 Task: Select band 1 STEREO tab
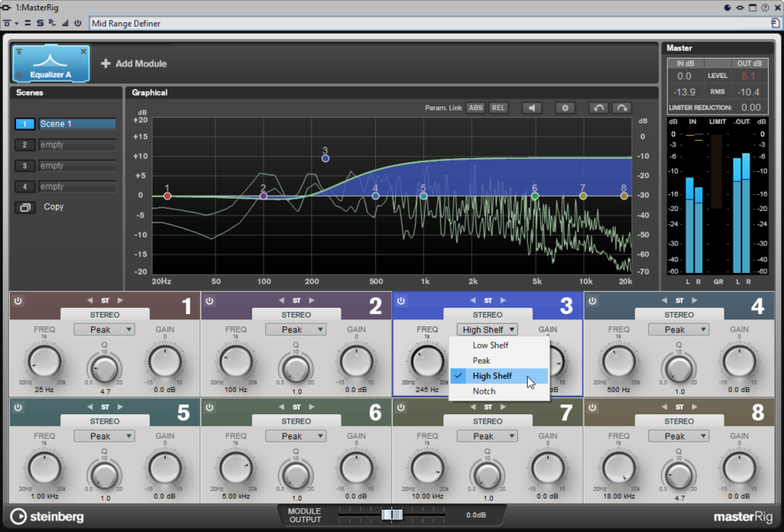105,315
